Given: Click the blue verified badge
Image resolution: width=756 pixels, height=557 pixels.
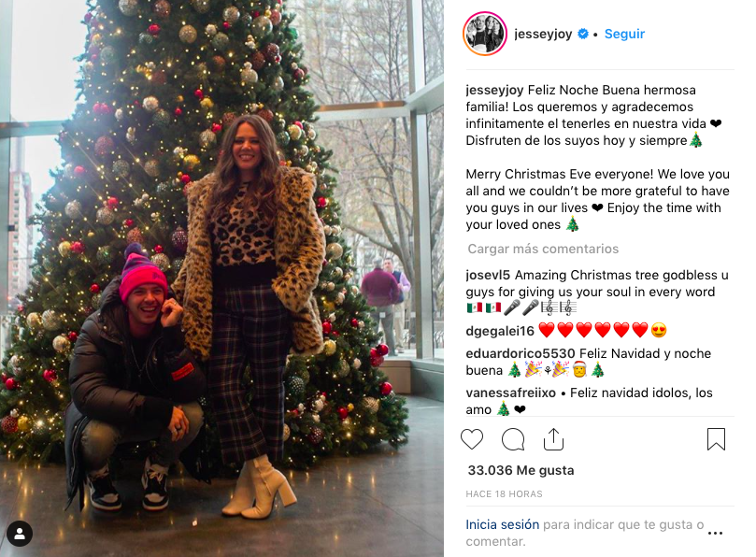Looking at the screenshot, I should pos(583,34).
